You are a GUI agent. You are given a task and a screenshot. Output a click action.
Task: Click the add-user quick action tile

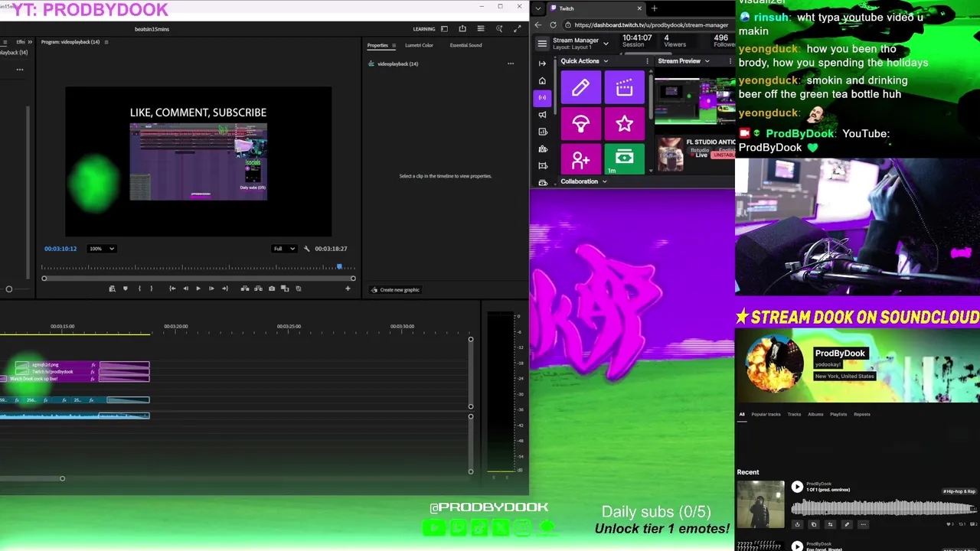click(580, 159)
